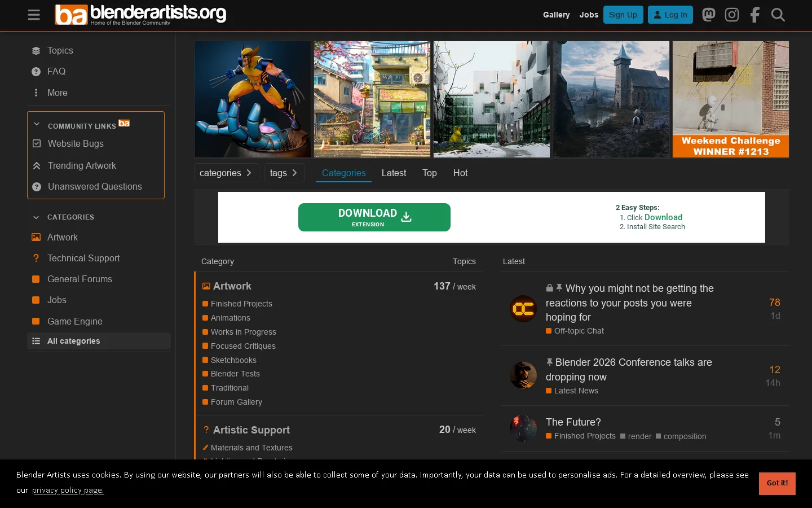
Task: Open Topics in the sidebar
Action: tap(60, 50)
